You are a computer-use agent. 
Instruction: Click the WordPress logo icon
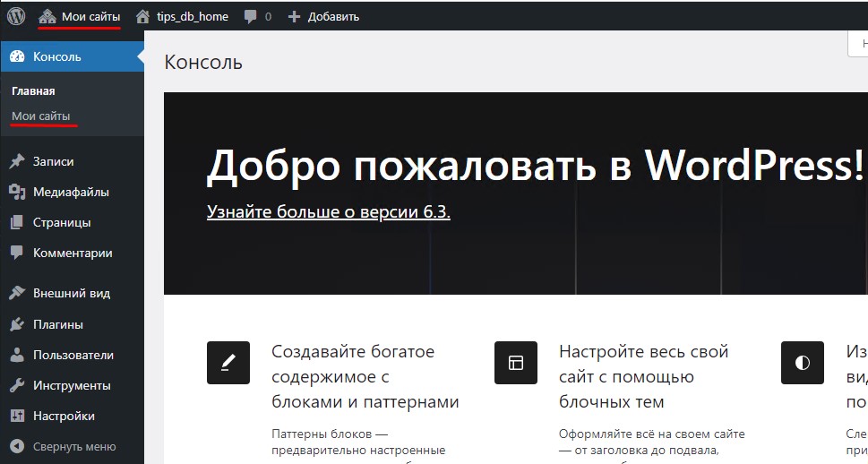pos(16,16)
